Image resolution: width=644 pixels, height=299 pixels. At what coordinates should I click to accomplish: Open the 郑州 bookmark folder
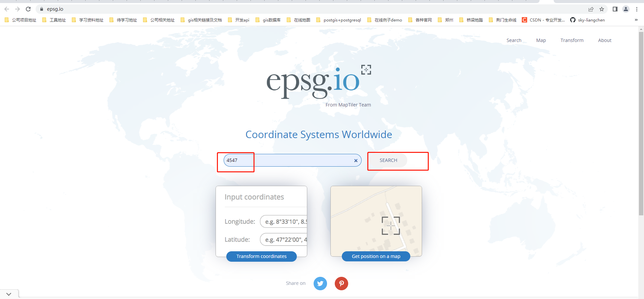446,20
